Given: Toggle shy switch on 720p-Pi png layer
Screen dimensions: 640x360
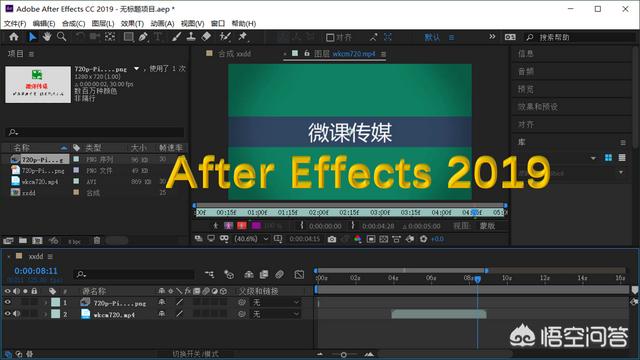Looking at the screenshot, I should click(x=162, y=302).
